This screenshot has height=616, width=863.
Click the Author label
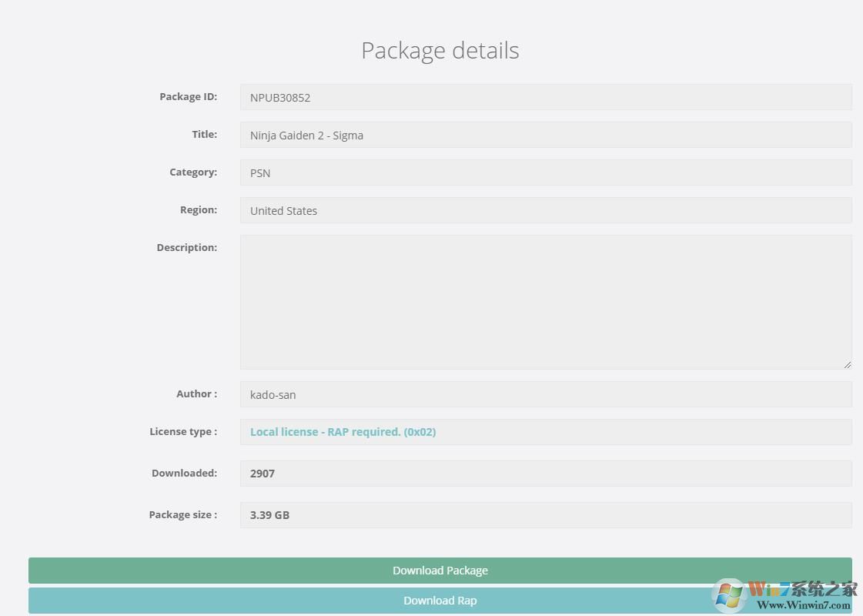coord(196,393)
